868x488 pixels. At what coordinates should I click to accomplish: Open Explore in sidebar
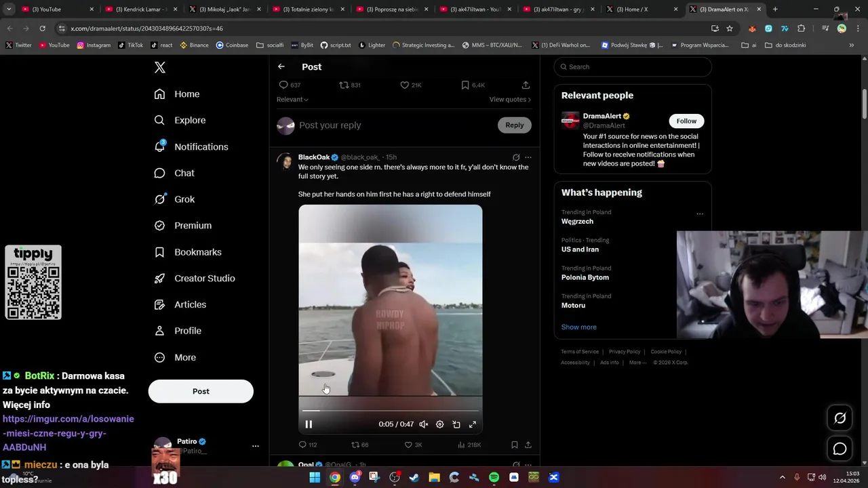pyautogui.click(x=180, y=120)
